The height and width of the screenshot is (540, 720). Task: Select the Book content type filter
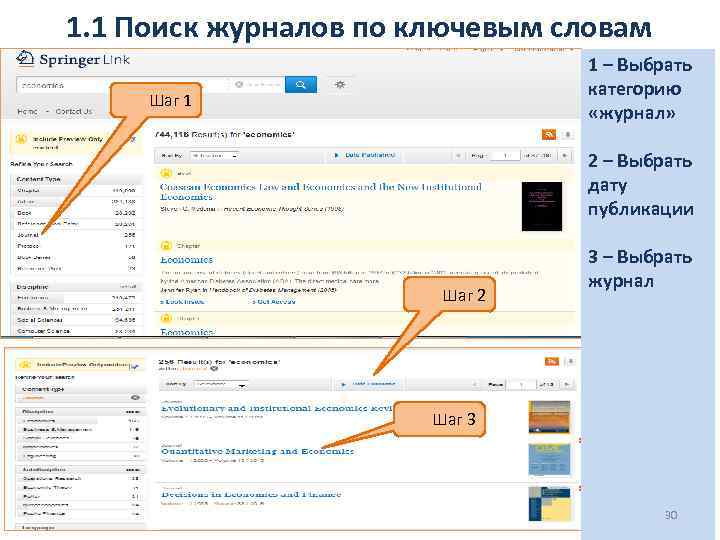point(76,213)
